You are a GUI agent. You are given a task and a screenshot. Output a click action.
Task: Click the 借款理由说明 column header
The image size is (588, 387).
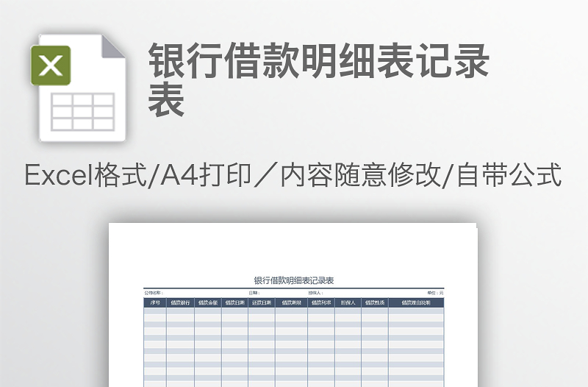coord(416,302)
